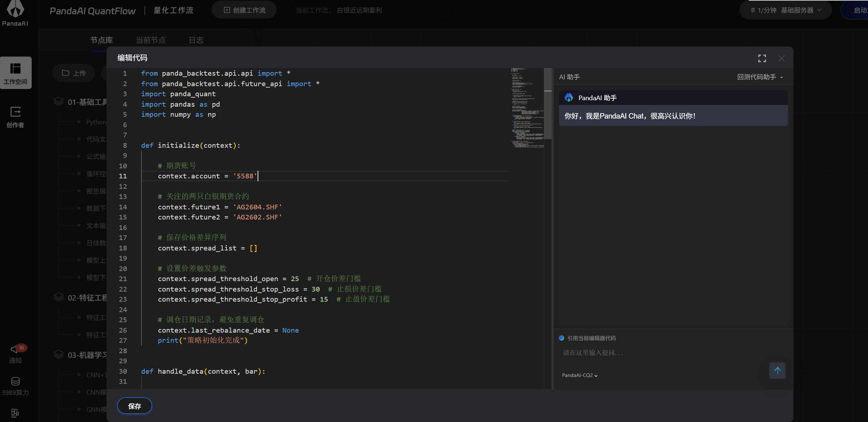Viewport: 868px width, 422px height.
Task: Select the CNN+ node tree item
Action: (96, 375)
